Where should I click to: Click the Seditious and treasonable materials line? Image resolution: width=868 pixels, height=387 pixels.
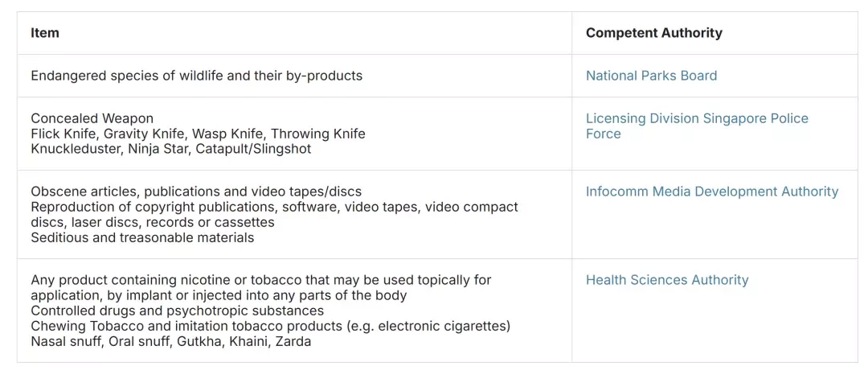coord(142,237)
